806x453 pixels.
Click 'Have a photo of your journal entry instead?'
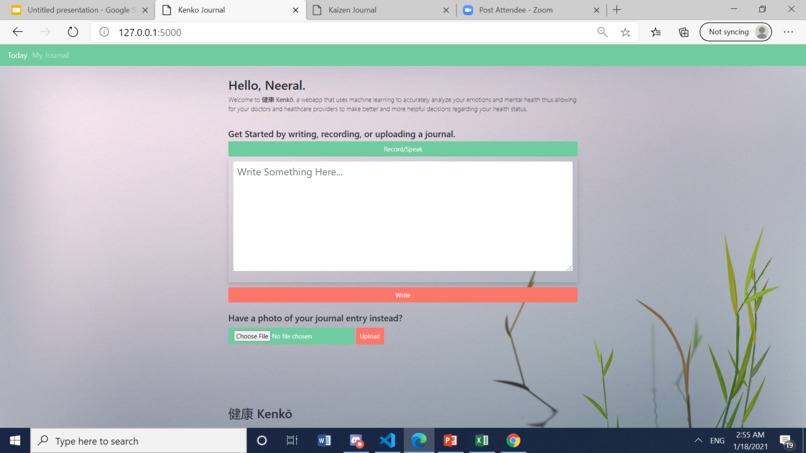tap(315, 318)
